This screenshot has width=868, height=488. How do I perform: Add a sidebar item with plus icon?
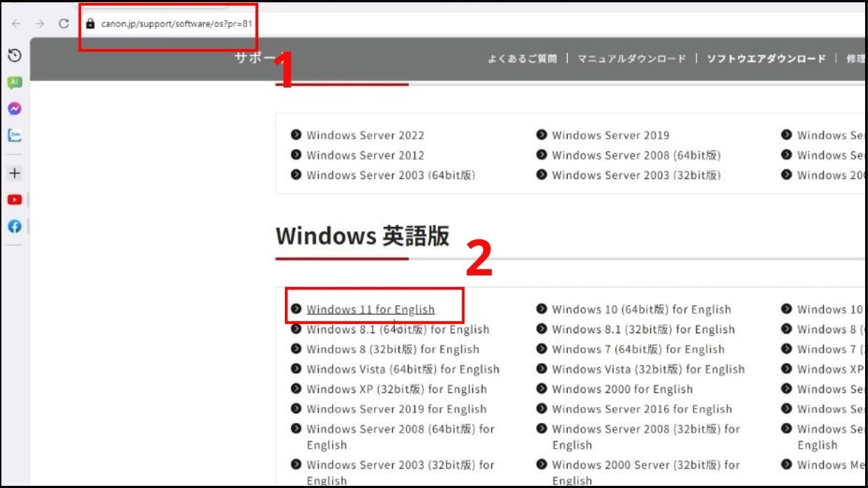click(x=14, y=173)
